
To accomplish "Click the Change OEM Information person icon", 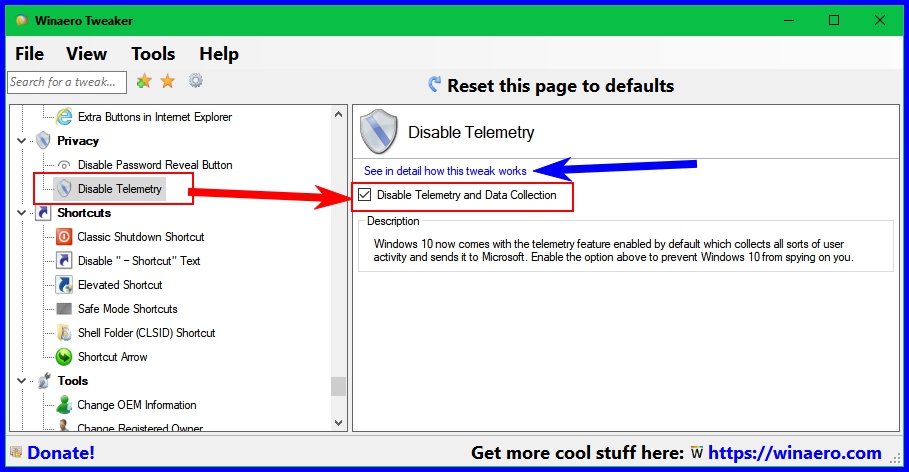I will click(x=64, y=405).
